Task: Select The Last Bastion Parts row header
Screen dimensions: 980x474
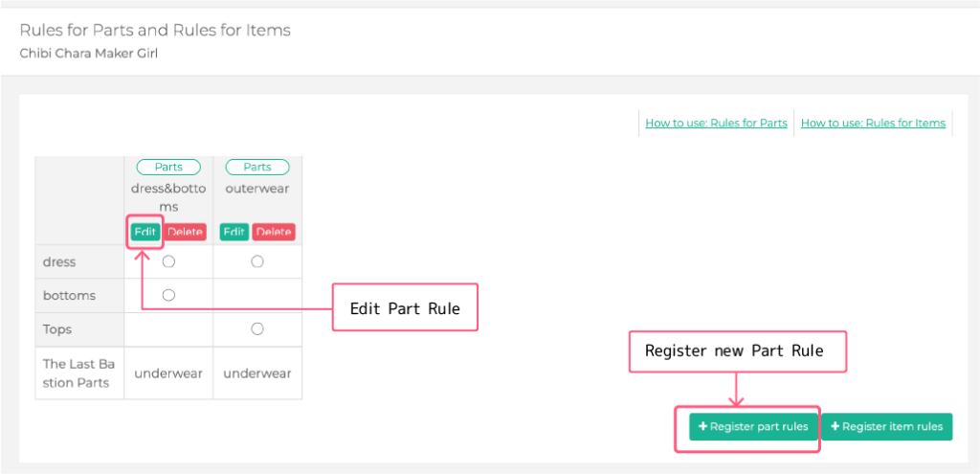Action: point(78,373)
